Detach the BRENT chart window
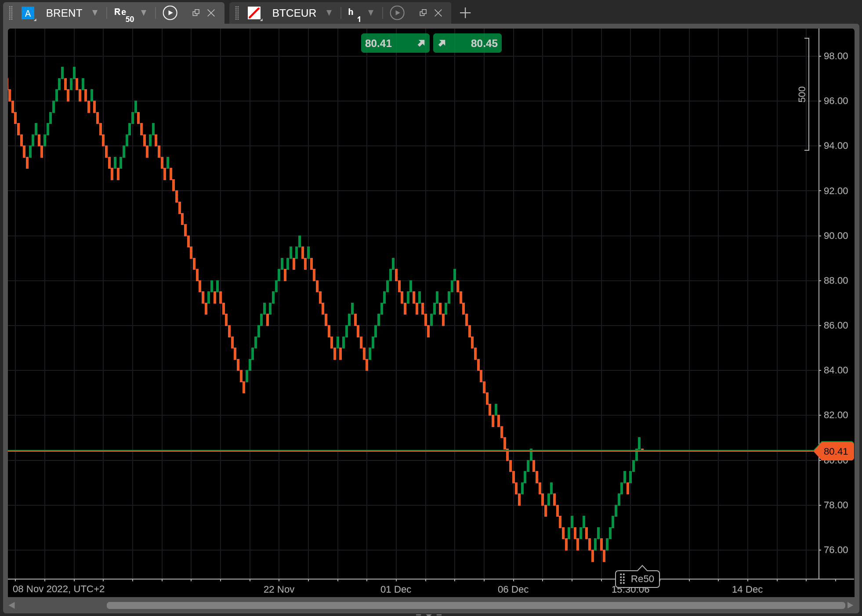Screen dimensions: 862x616 tap(196, 13)
